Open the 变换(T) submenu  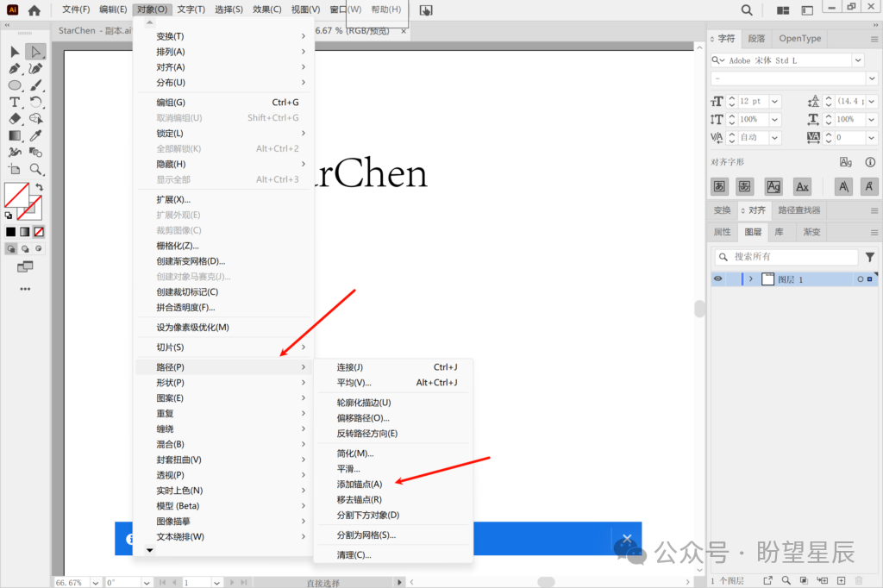pos(224,36)
